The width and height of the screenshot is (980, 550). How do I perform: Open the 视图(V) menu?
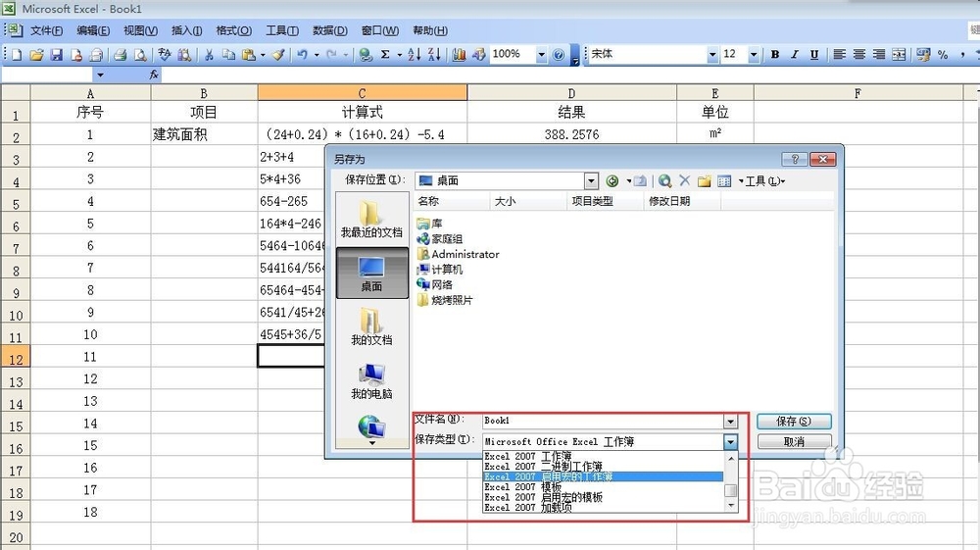(140, 30)
